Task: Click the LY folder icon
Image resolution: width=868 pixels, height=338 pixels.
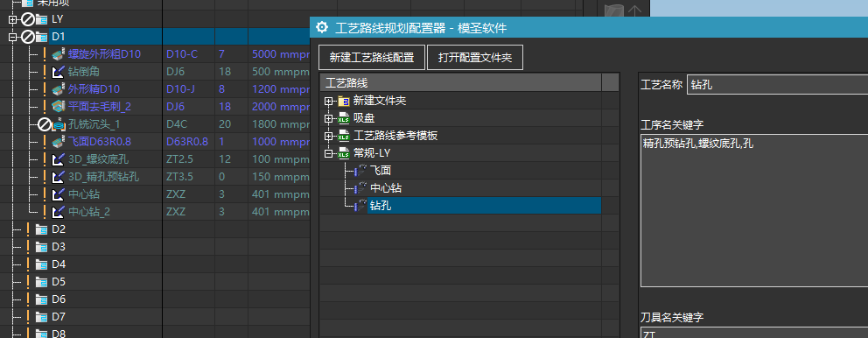Action: pos(42,19)
